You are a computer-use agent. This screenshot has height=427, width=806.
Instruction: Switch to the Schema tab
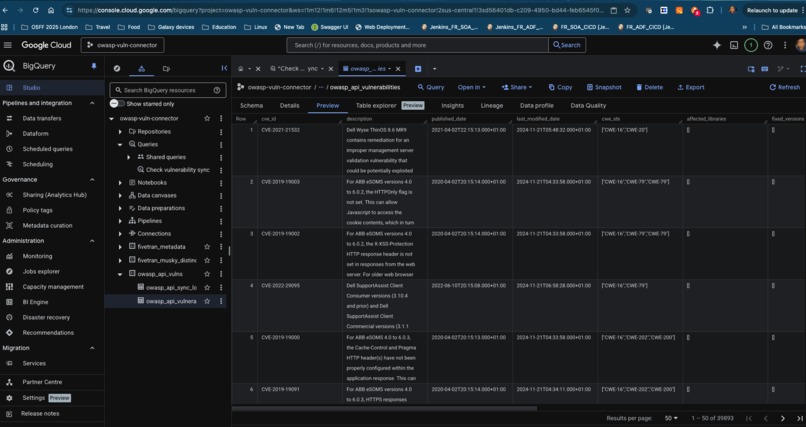click(251, 105)
